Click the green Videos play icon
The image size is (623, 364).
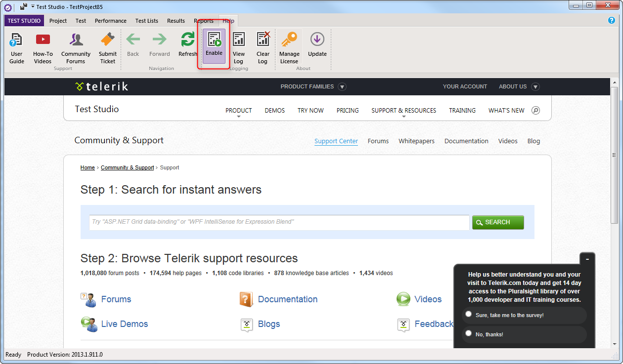403,299
